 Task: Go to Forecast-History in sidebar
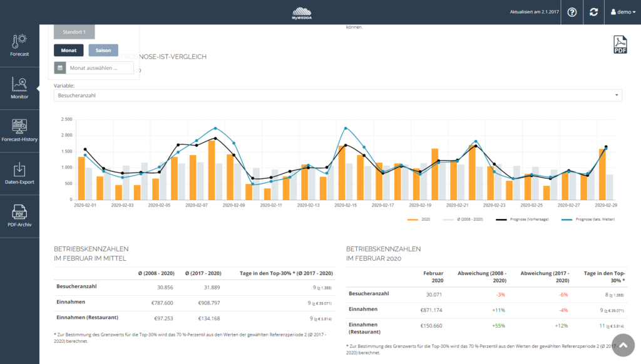tap(19, 130)
